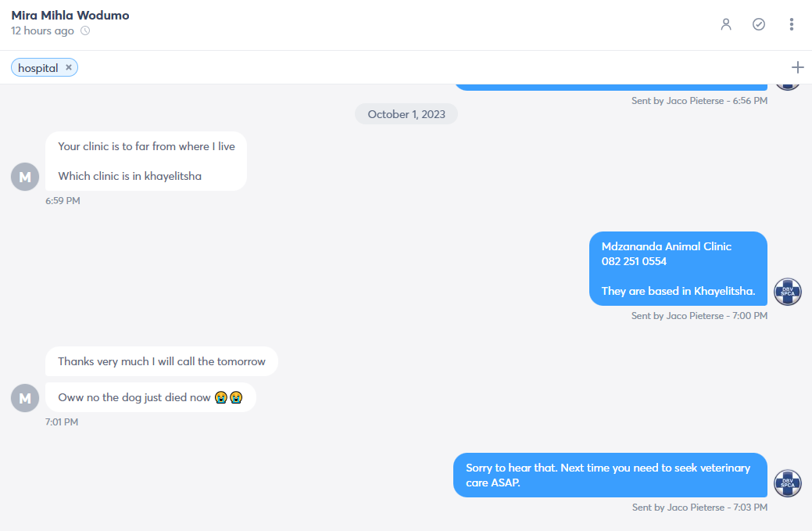Click the 'Which clinic is in khayelitsha' message
812x531 pixels.
tap(130, 176)
